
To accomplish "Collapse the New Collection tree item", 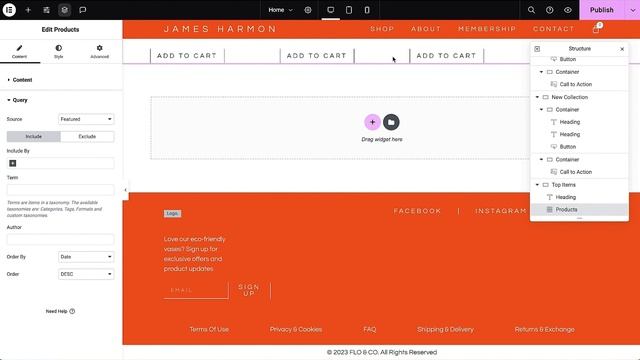I will tap(537, 97).
